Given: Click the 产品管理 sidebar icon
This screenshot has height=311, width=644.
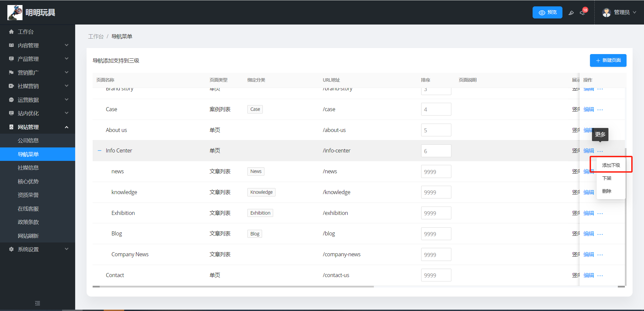Looking at the screenshot, I should coord(11,59).
